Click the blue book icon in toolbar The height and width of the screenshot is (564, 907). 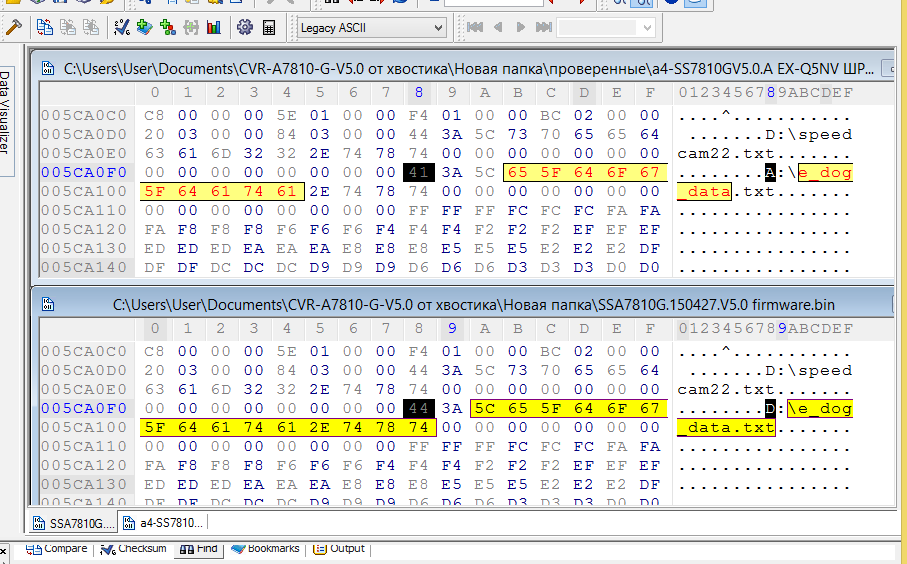(145, 27)
